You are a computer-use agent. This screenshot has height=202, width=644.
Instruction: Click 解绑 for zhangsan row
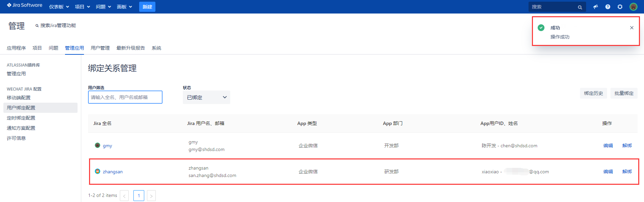(627, 172)
